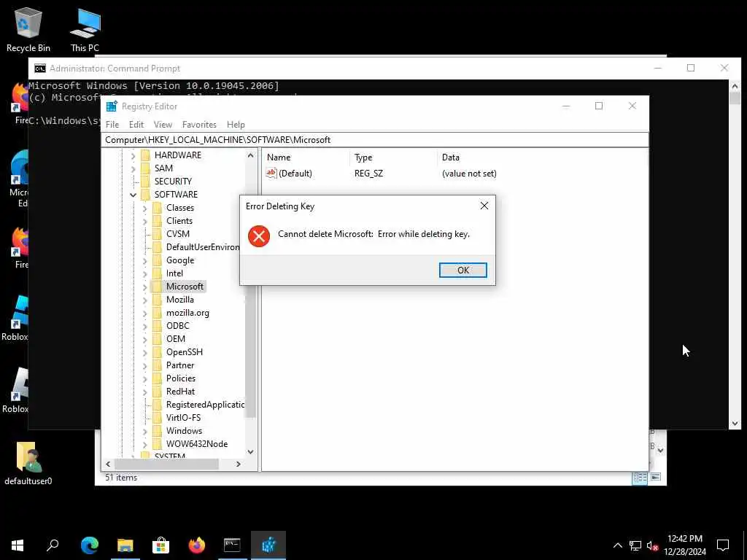This screenshot has width=747, height=560.
Task: Switch to Command Prompt taskbar button
Action: tap(232, 545)
